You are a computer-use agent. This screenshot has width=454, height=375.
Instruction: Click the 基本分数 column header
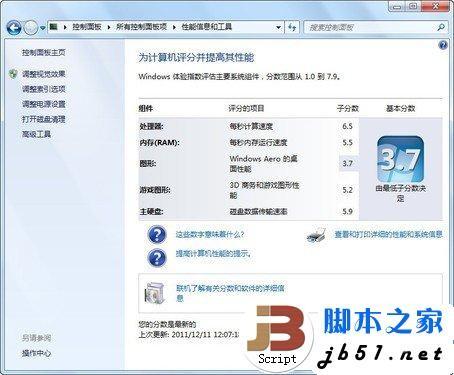400,108
